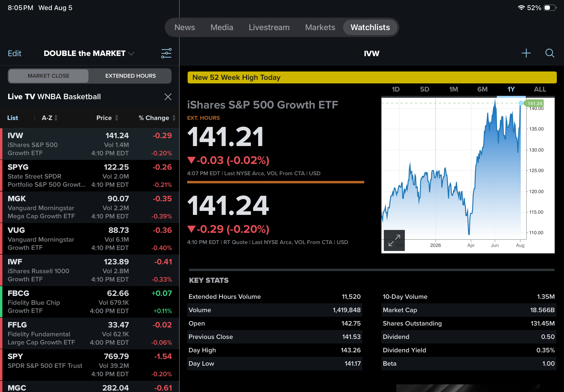Tap extended hours price 141.21

(225, 136)
